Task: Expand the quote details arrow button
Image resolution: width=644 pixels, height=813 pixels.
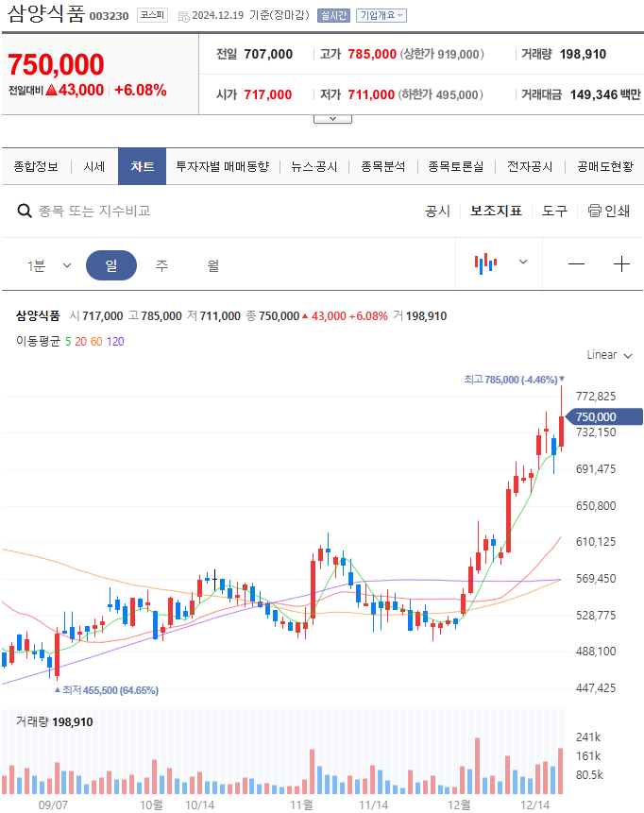Action: [332, 119]
